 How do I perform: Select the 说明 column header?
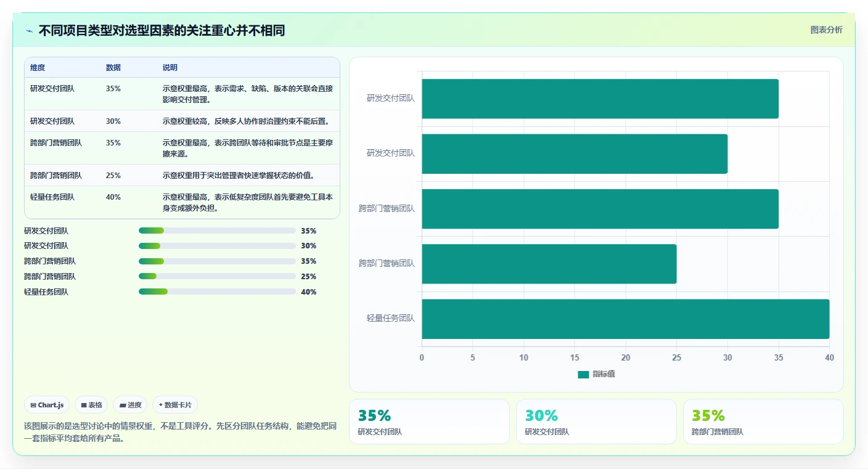(x=170, y=68)
